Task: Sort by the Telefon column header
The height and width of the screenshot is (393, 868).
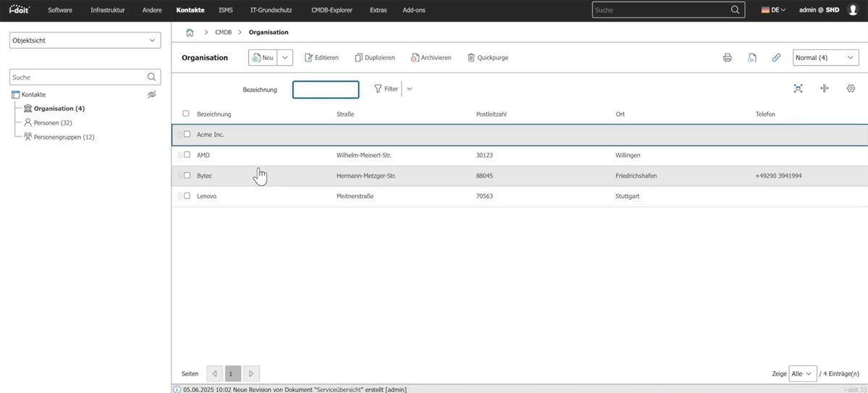Action: 765,114
